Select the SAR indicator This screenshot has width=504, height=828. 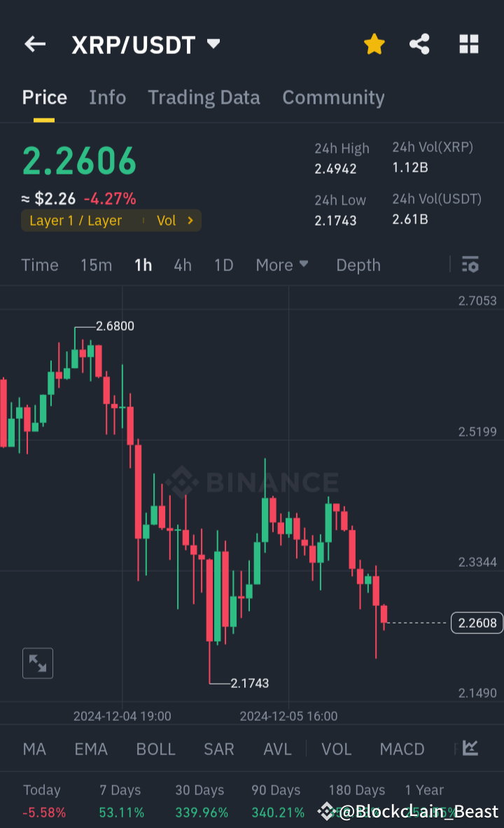218,749
